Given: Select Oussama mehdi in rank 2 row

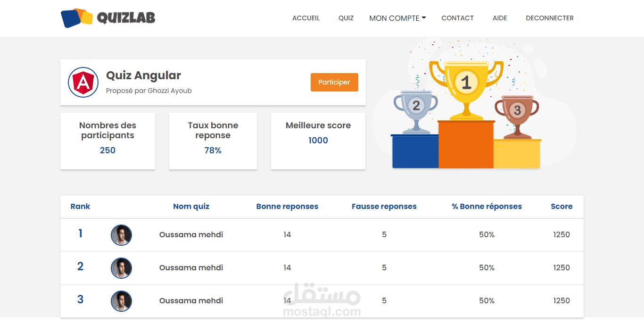Looking at the screenshot, I should point(191,267).
